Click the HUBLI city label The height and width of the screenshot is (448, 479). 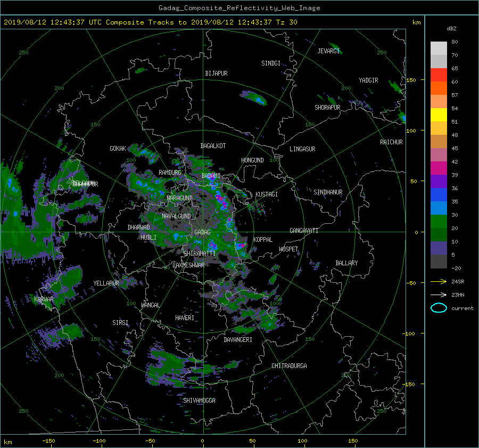tap(148, 237)
